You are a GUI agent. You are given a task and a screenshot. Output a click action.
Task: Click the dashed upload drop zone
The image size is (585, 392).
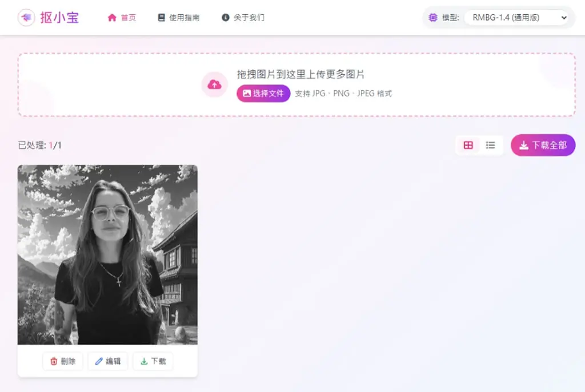point(296,84)
